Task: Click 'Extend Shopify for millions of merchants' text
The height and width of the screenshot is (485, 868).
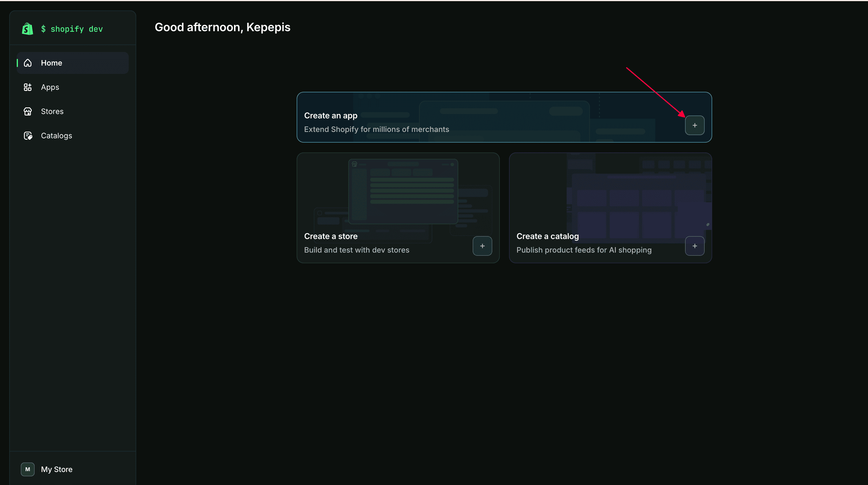Action: (x=376, y=129)
